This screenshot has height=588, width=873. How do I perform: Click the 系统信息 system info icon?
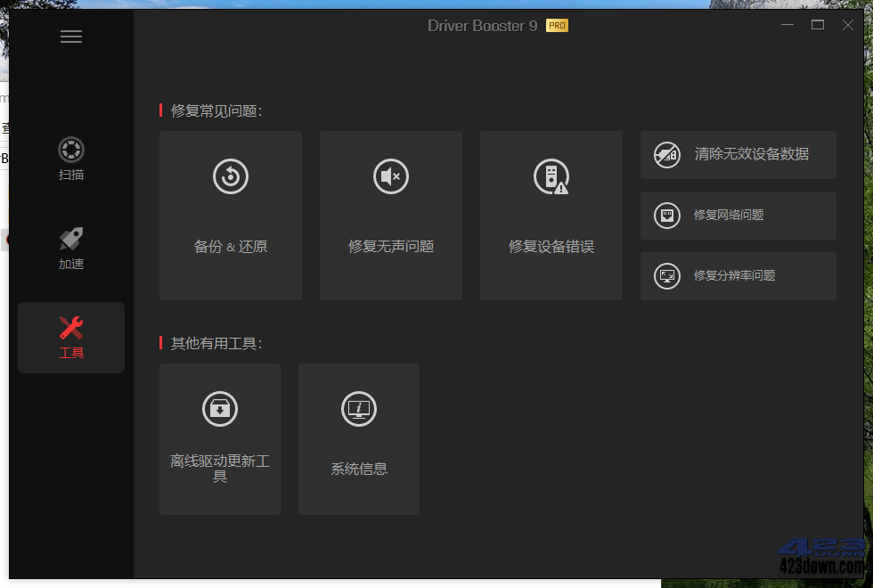tap(358, 408)
